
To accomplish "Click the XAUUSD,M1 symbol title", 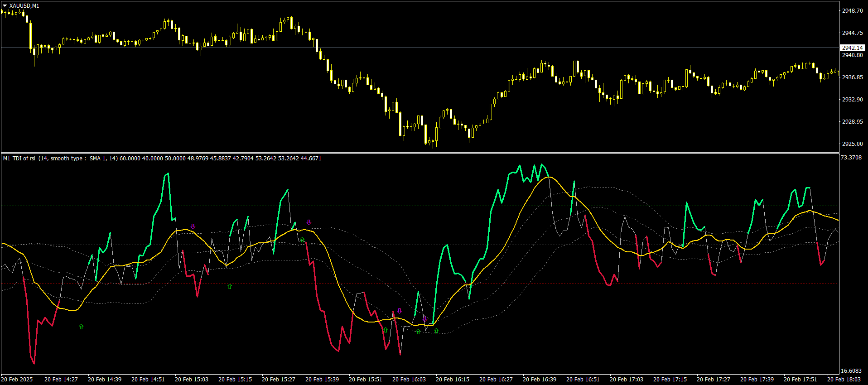I will [x=24, y=5].
